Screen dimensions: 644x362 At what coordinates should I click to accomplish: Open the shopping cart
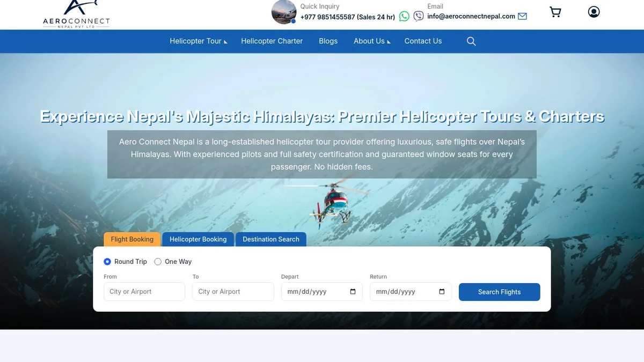[555, 12]
